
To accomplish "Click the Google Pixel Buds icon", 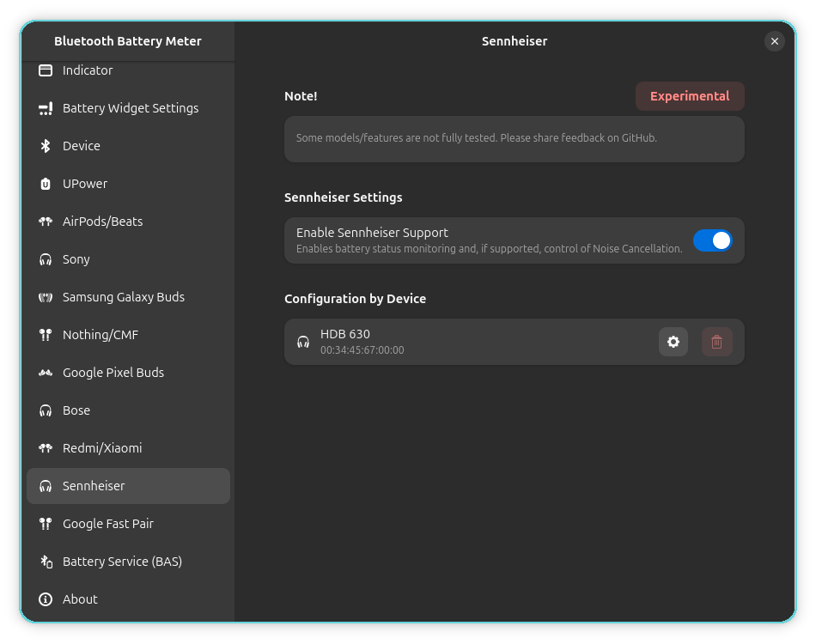I will pos(46,373).
